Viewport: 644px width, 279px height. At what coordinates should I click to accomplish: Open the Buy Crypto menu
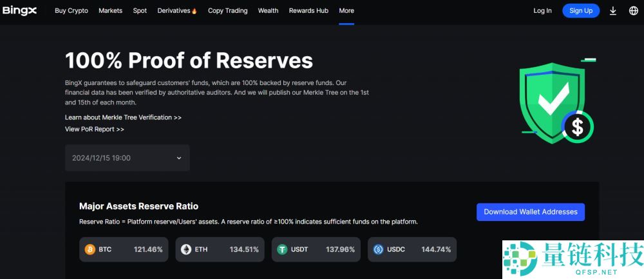(x=71, y=11)
